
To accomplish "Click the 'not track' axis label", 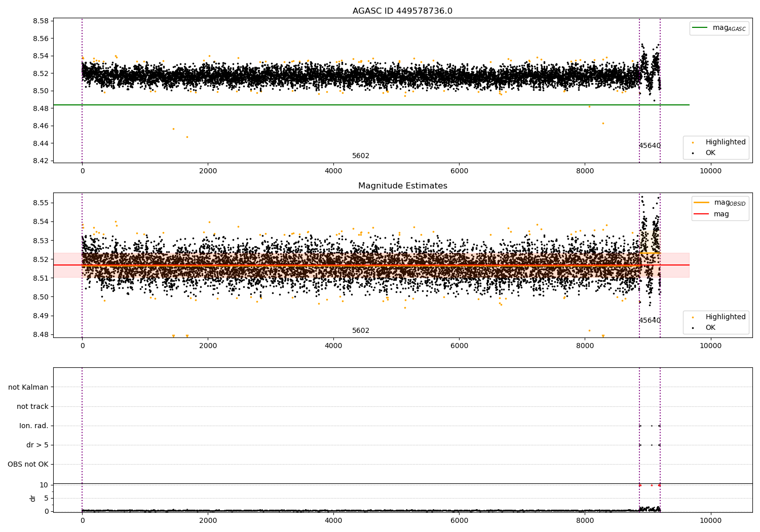I will point(32,406).
